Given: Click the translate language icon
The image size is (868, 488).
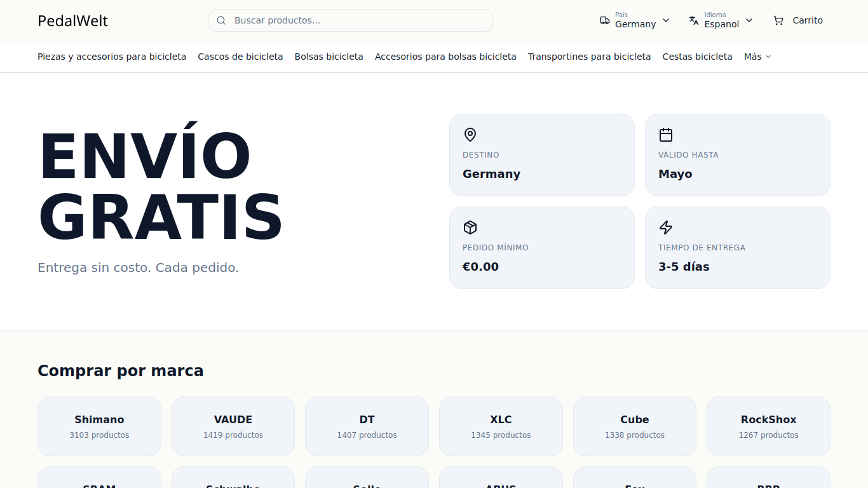Looking at the screenshot, I should coord(694,20).
